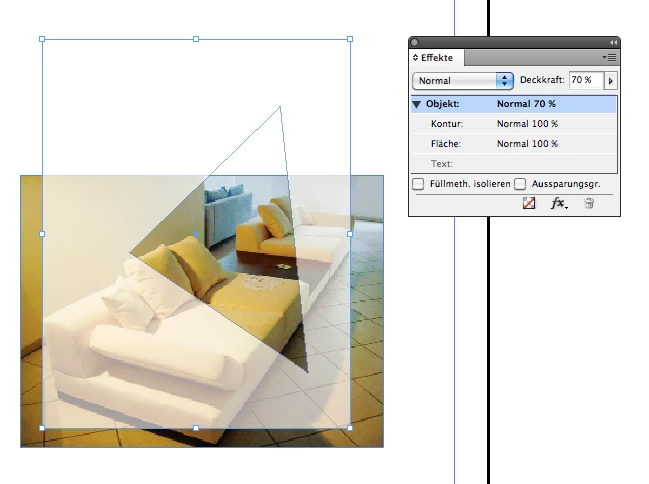Click the bottom-right frame selection handle
The image size is (649, 484).
coord(350,428)
